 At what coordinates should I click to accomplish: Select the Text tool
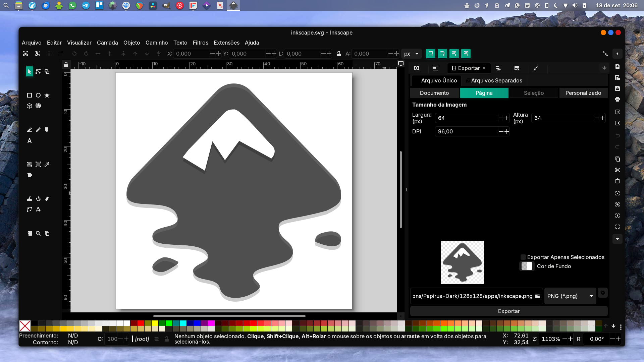coord(29,141)
